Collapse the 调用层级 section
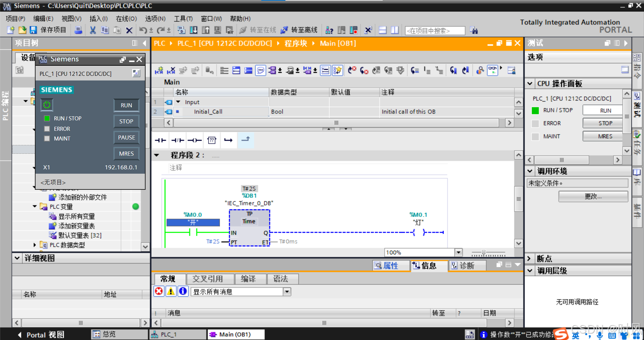644x340 pixels. pos(530,271)
